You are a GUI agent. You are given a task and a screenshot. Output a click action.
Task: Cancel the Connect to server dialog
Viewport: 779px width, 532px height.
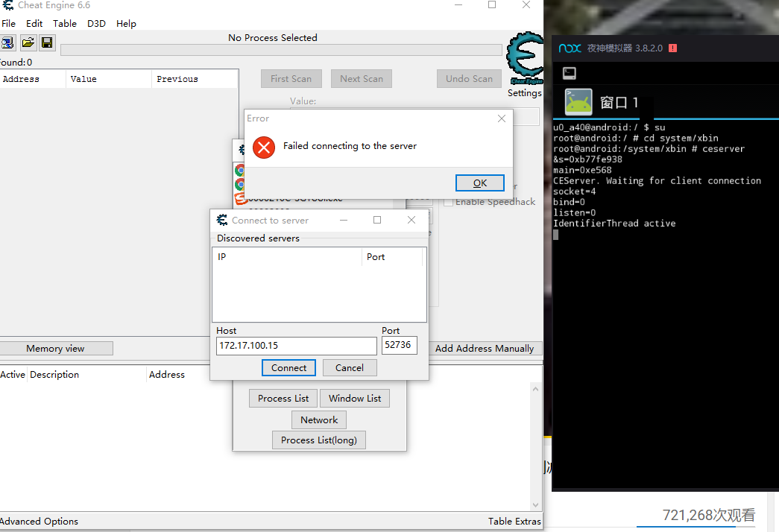point(349,367)
